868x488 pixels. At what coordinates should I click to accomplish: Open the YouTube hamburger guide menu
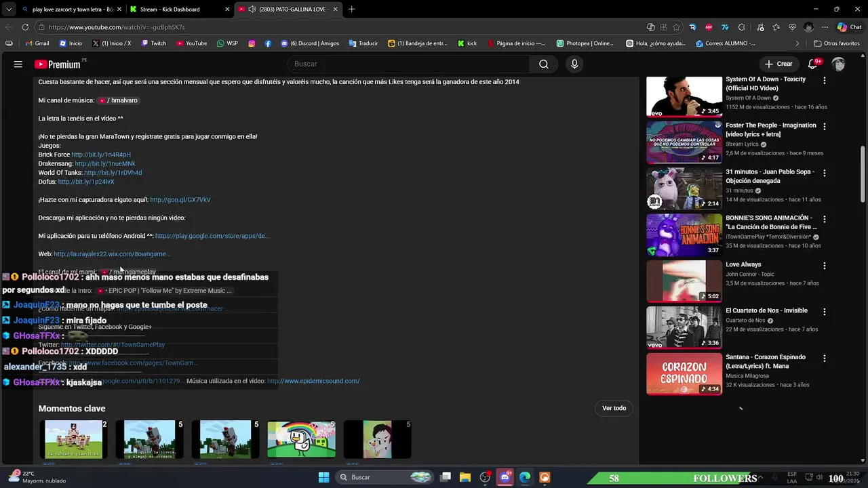(x=18, y=64)
